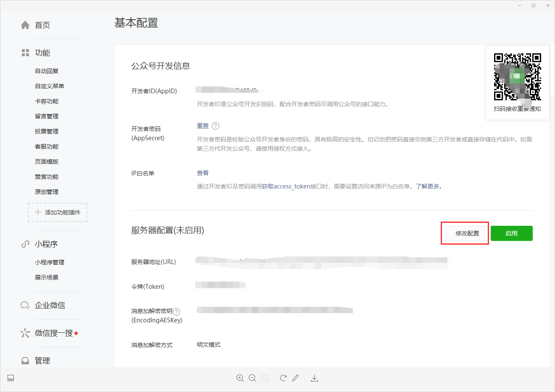Image resolution: width=555 pixels, height=392 pixels.
Task: Open 原创管理 menu item
Action: (x=47, y=192)
